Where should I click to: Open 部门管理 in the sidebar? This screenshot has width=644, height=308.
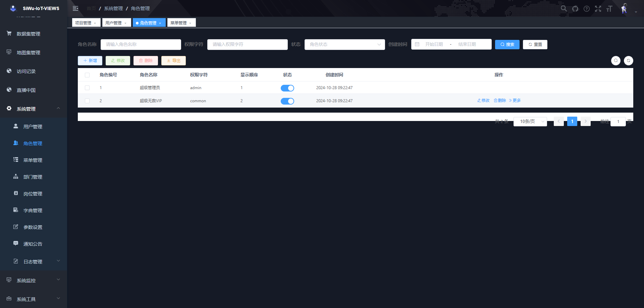33,177
